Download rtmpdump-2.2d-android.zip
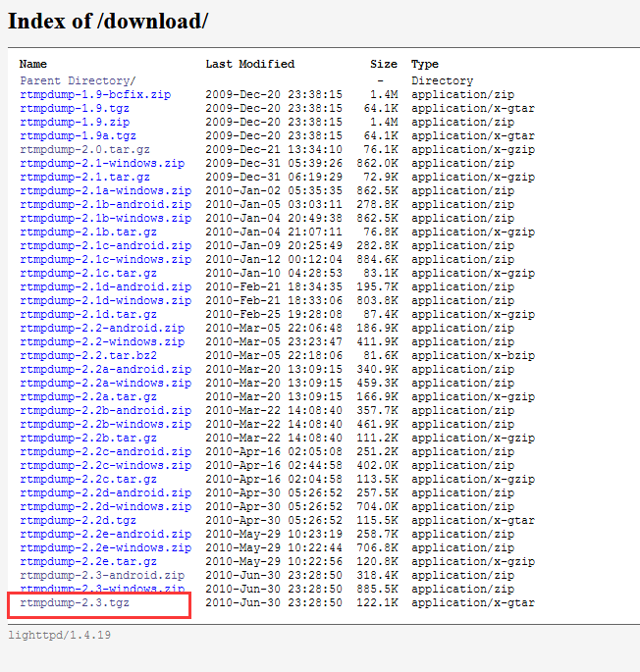Viewport: 640px width, 672px height. point(106,492)
